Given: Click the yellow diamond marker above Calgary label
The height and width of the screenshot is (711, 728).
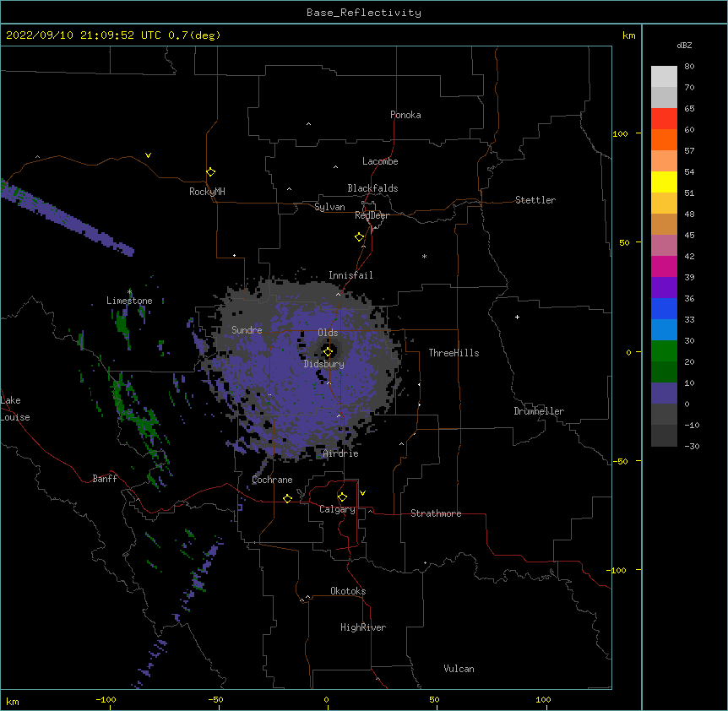Looking at the screenshot, I should (342, 497).
